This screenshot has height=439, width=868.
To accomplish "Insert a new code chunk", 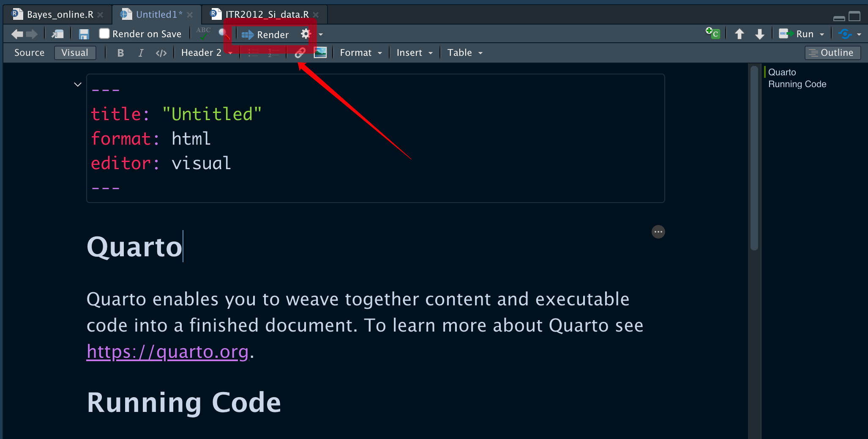I will click(713, 33).
